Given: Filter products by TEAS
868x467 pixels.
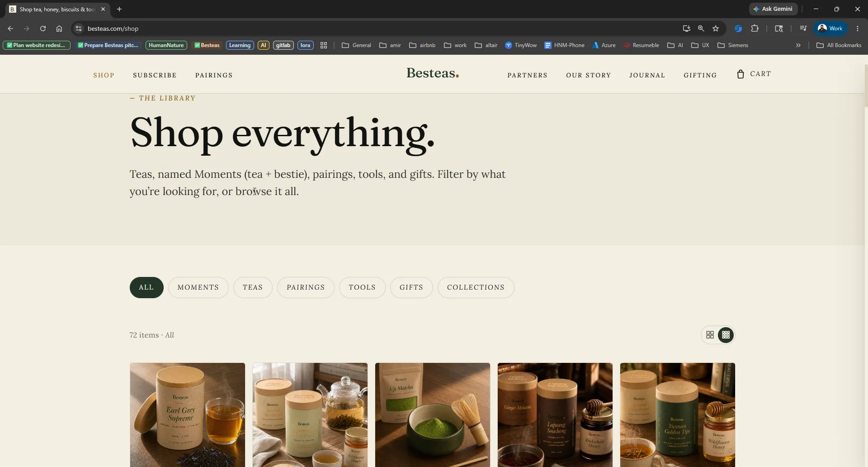Looking at the screenshot, I should 253,287.
